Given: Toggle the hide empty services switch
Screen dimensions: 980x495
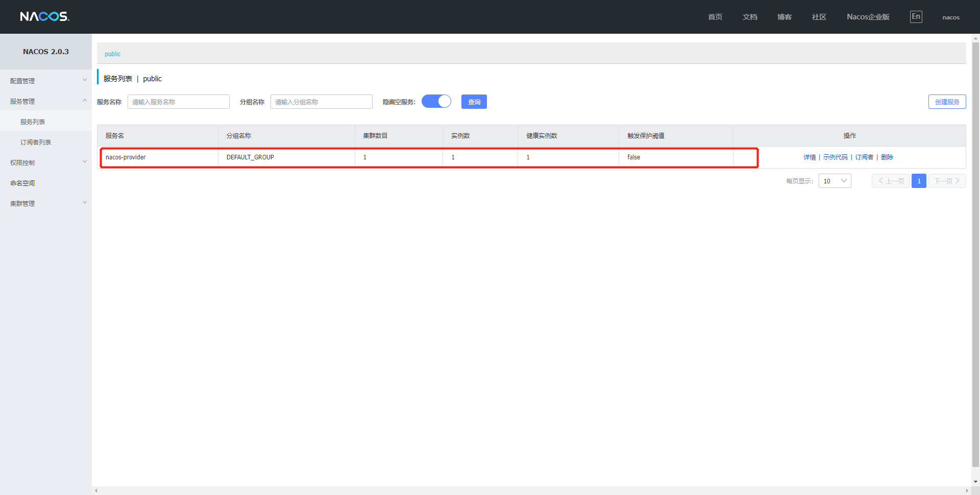Looking at the screenshot, I should (x=436, y=101).
